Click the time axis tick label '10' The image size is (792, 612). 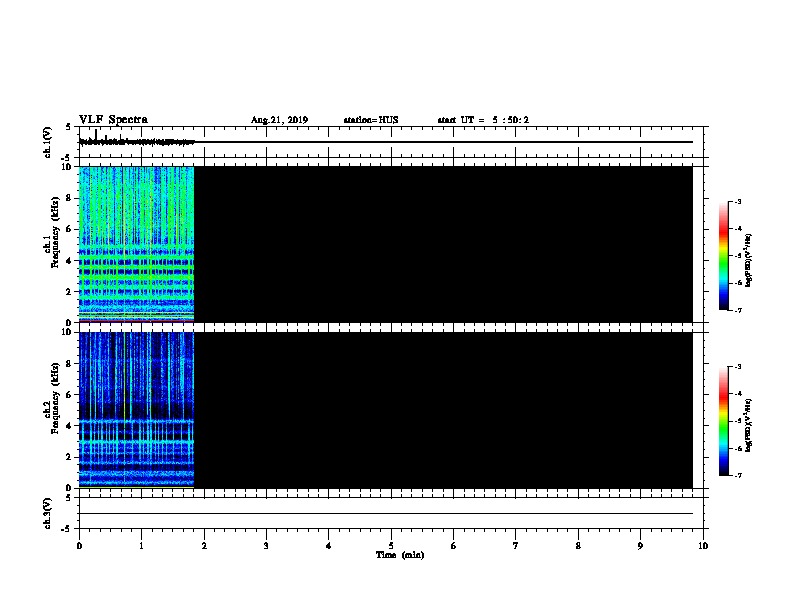[x=703, y=546]
